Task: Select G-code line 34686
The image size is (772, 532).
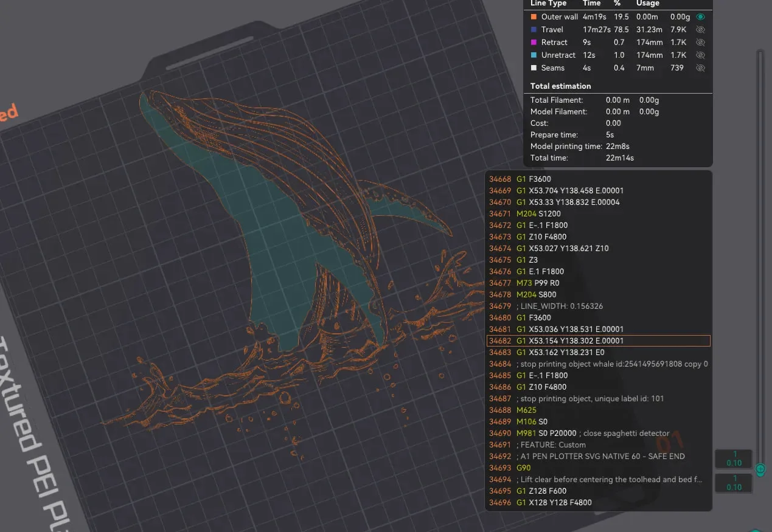Action: [598, 387]
